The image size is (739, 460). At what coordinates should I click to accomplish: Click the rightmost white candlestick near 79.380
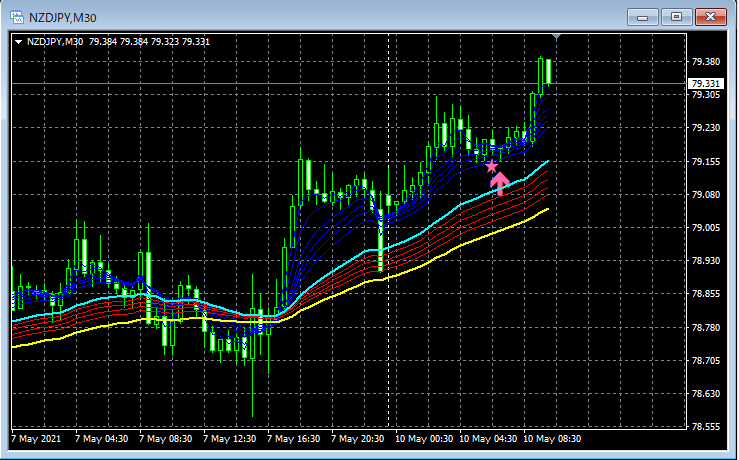(549, 72)
